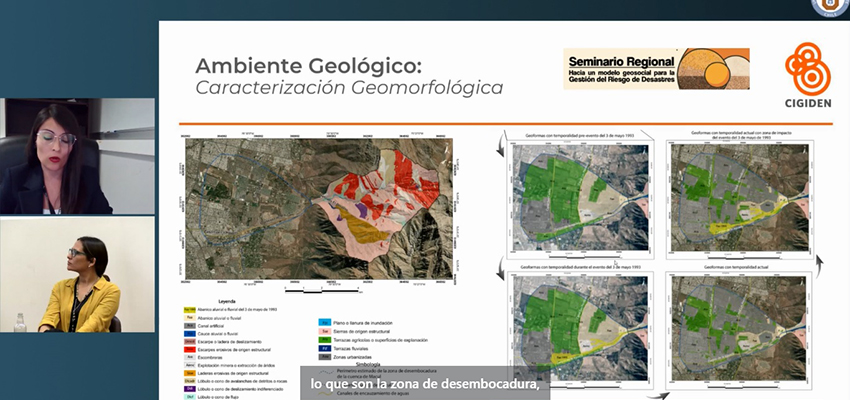Click the pink Sierras de origen estructural swatch
This screenshot has height=400, width=850.
point(324,331)
